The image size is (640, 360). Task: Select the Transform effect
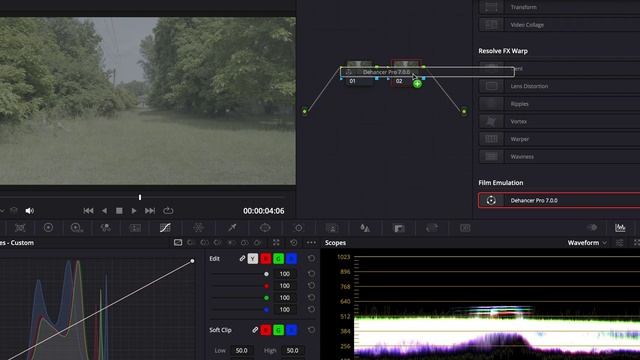(559, 7)
